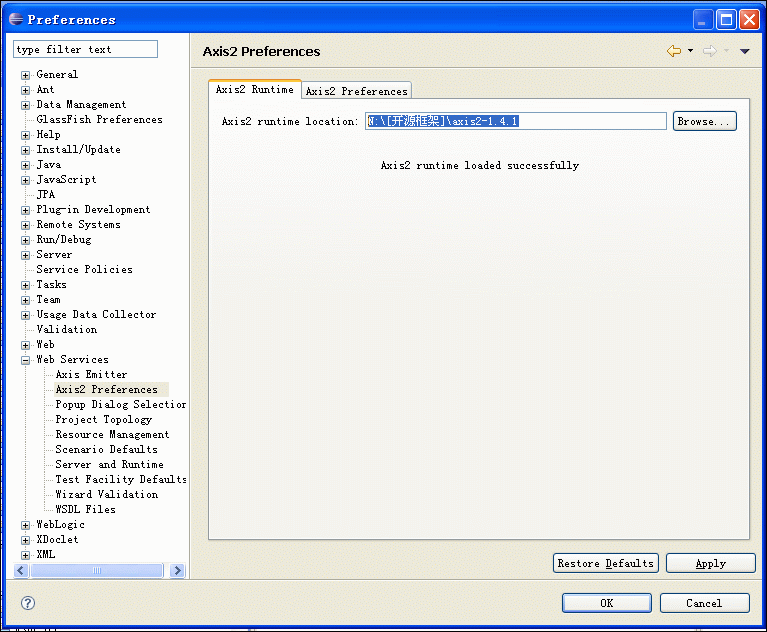Select Service Policies in tree
767x632 pixels.
(84, 269)
